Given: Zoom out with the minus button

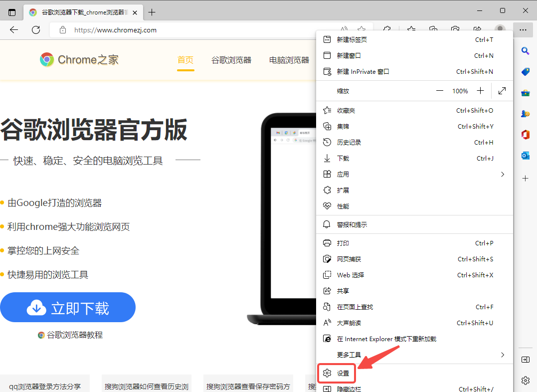Looking at the screenshot, I should (440, 91).
